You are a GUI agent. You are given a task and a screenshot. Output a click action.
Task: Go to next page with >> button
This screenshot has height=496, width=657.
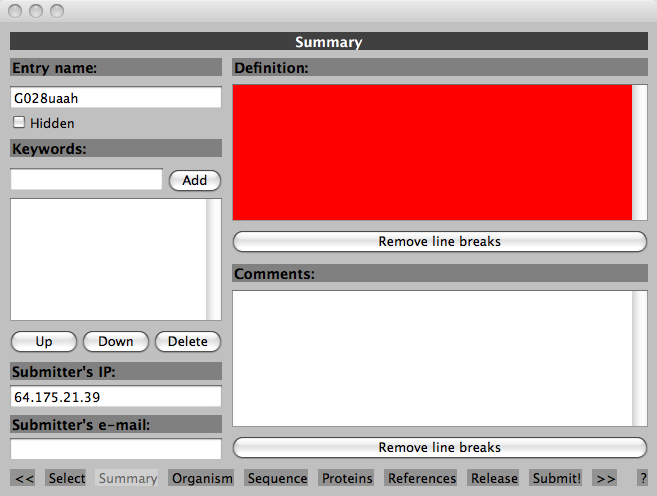tap(604, 478)
